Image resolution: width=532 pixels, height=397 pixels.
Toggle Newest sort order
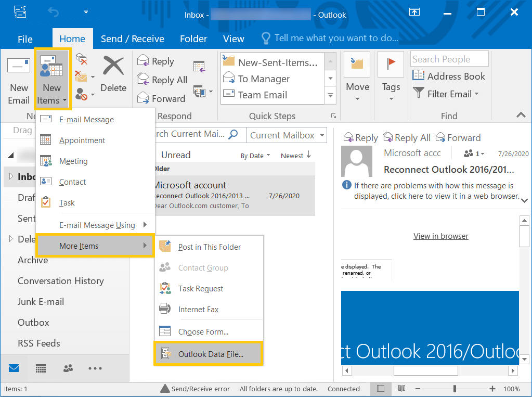295,155
